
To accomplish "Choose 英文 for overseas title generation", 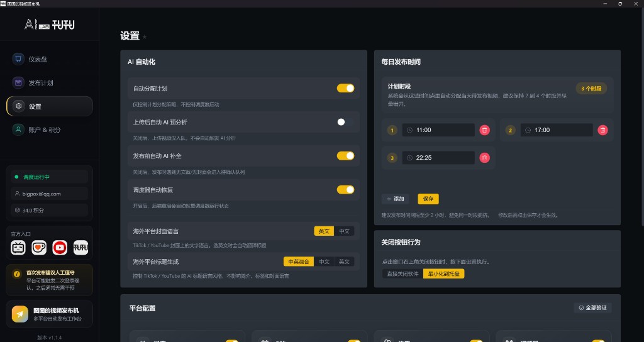I will click(x=344, y=262).
